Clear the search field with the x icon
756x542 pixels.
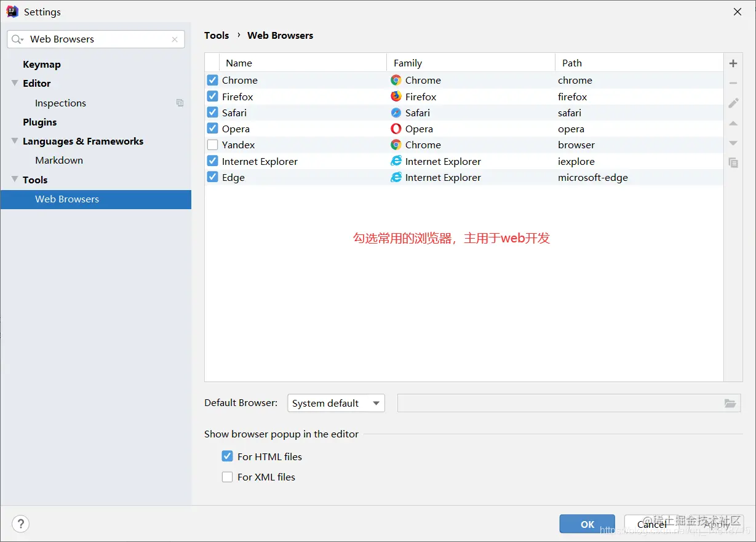(175, 39)
